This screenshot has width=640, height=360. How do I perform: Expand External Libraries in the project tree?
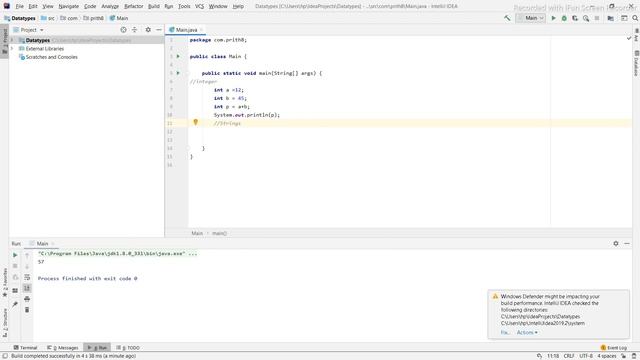point(12,49)
